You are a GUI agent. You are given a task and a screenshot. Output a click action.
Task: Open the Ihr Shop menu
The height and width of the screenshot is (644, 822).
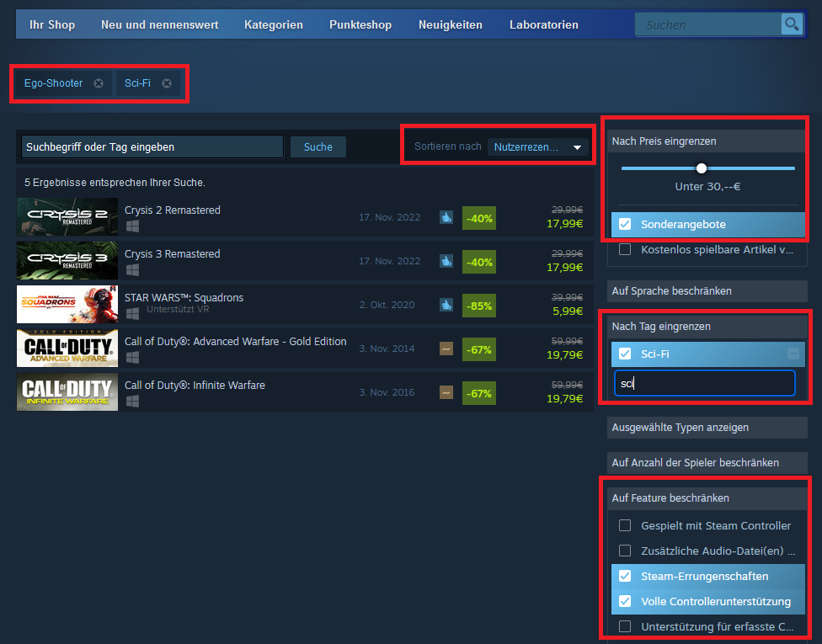click(52, 24)
